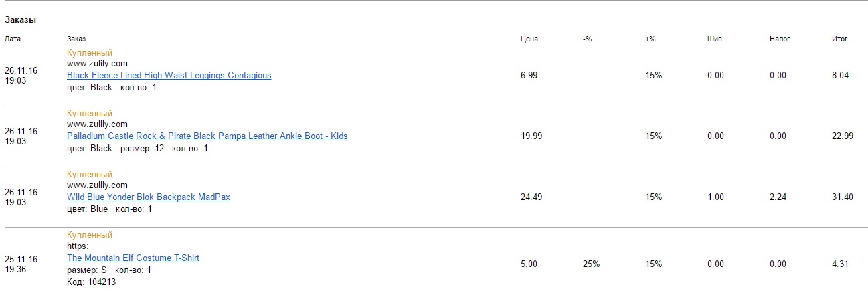Click the Налог column header

tap(780, 39)
